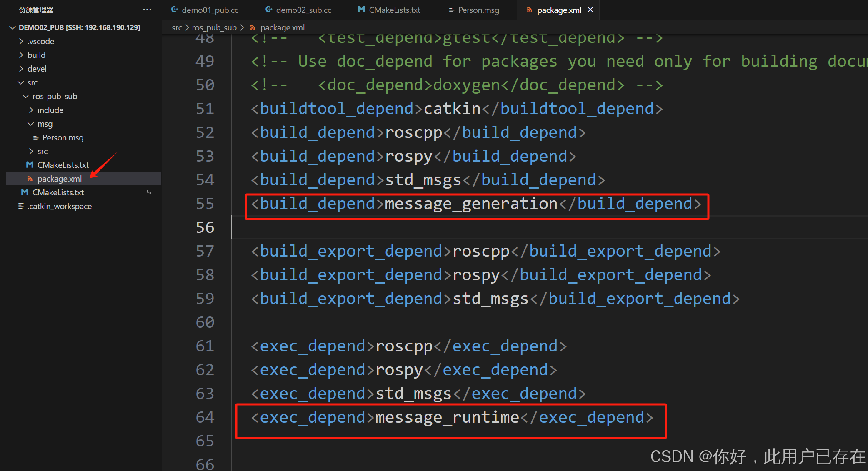Click the CMake icon on CMakeLists.txt tab

361,10
